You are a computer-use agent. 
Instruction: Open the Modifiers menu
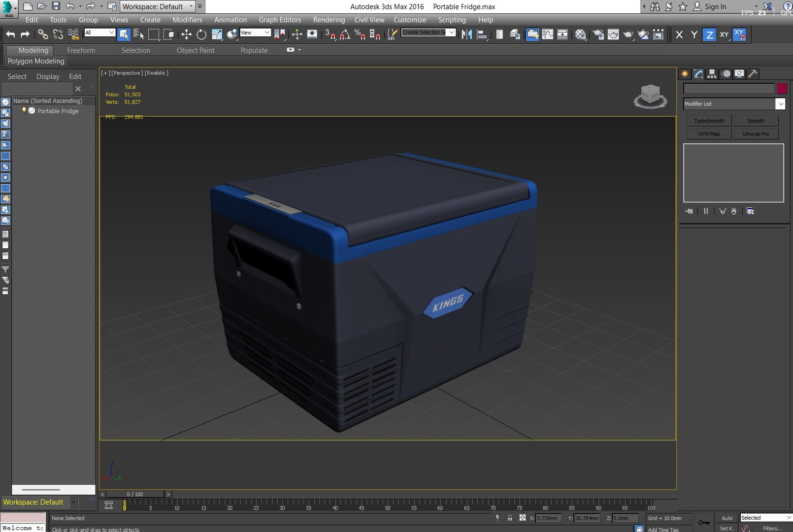(187, 20)
